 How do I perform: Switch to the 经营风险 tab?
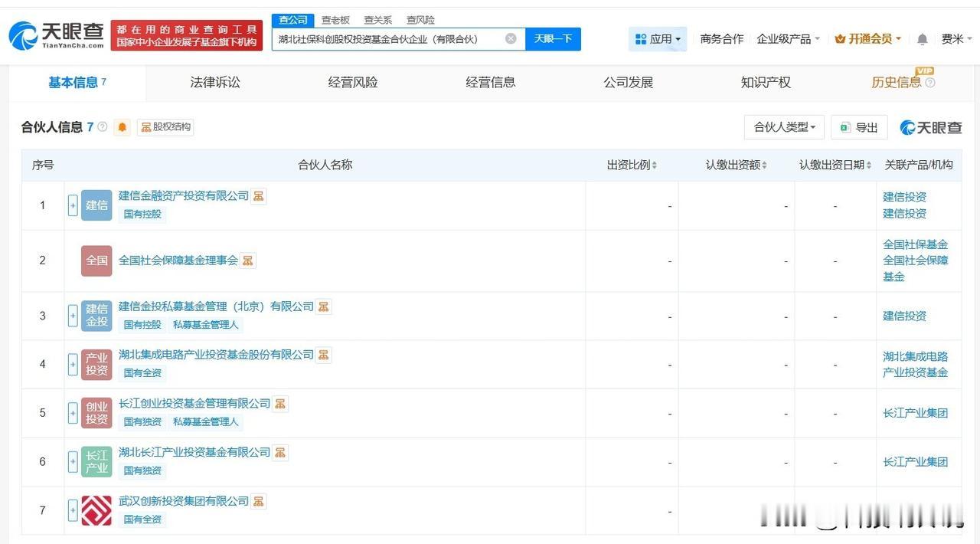(353, 83)
